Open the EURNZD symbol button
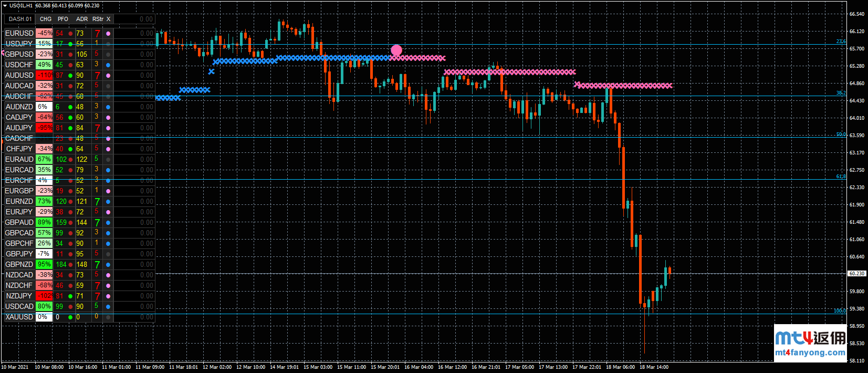868x373 pixels. click(x=19, y=202)
